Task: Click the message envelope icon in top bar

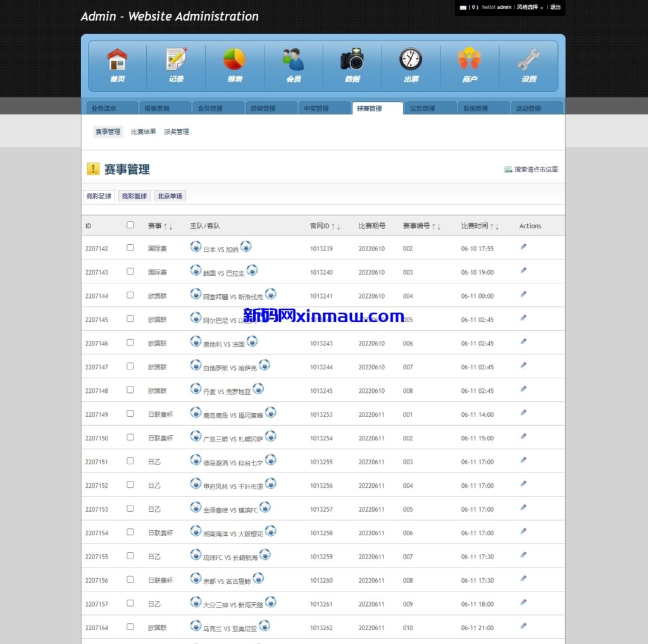Action: pos(463,8)
